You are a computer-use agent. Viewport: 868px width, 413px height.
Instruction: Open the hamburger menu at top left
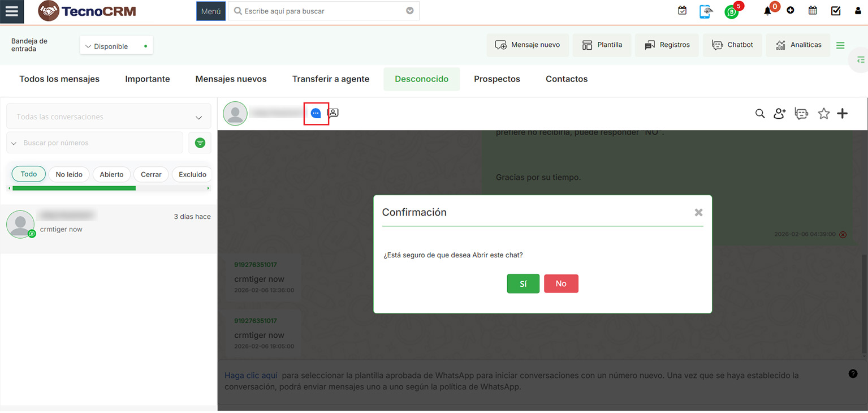12,11
